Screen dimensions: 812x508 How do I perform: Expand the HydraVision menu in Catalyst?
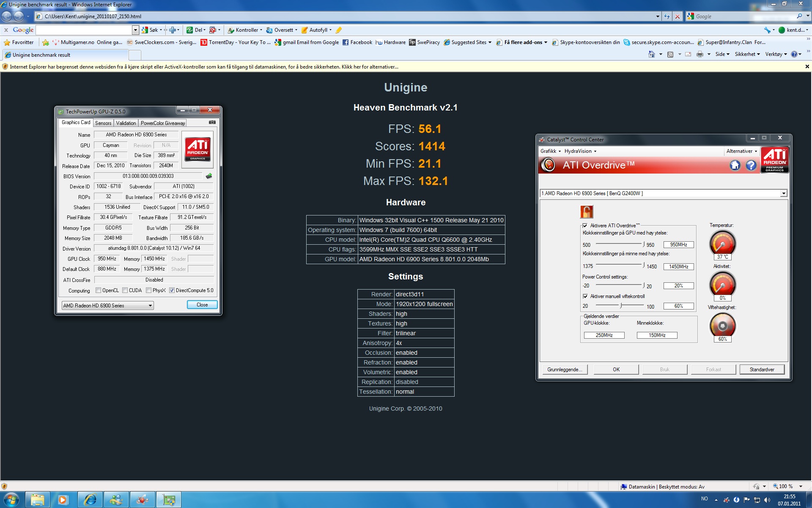[580, 151]
